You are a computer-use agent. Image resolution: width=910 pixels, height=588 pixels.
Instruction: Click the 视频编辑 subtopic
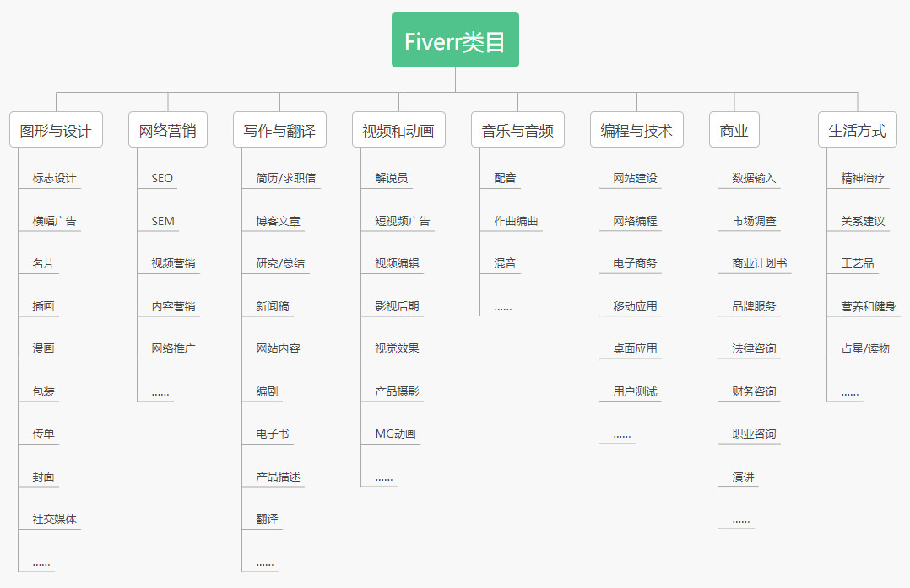click(397, 263)
